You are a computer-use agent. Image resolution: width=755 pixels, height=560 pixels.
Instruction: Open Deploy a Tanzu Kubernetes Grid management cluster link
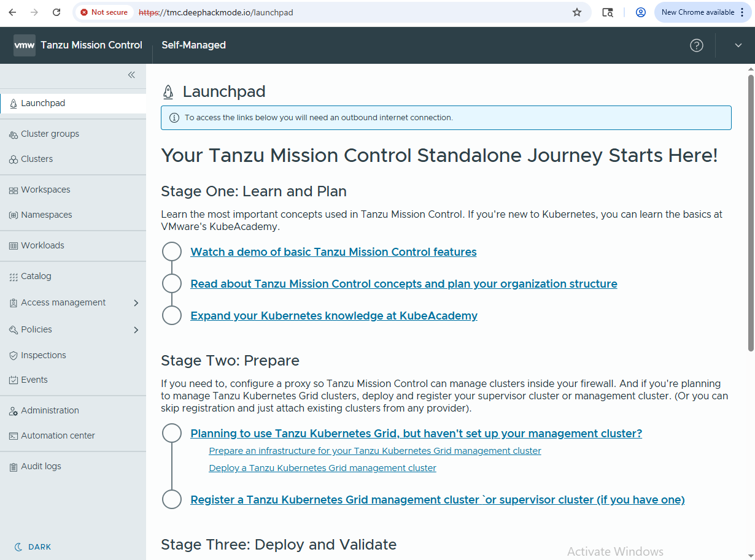click(322, 468)
